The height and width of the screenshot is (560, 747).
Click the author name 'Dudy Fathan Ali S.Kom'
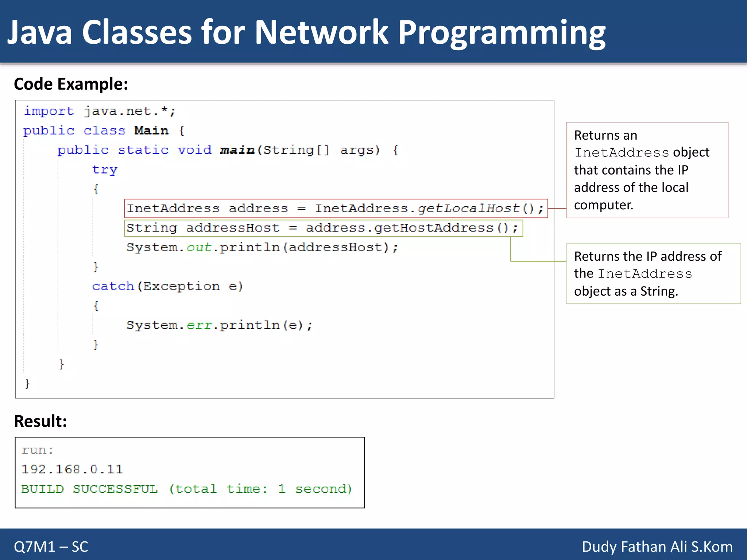pyautogui.click(x=657, y=547)
